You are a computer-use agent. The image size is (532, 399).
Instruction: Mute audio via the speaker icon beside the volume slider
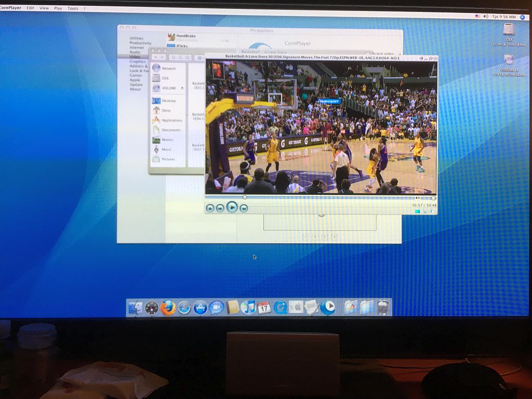(417, 198)
